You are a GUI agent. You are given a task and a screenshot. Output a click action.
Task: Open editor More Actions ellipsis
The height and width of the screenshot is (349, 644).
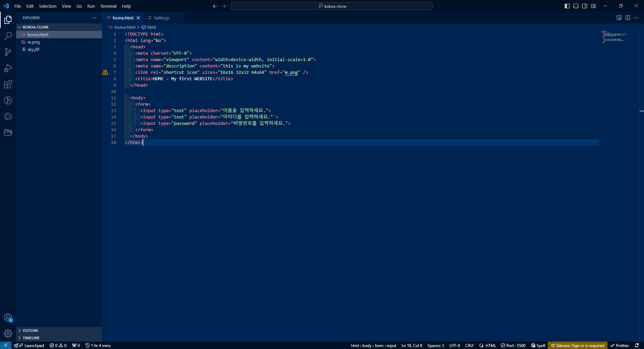pos(636,18)
